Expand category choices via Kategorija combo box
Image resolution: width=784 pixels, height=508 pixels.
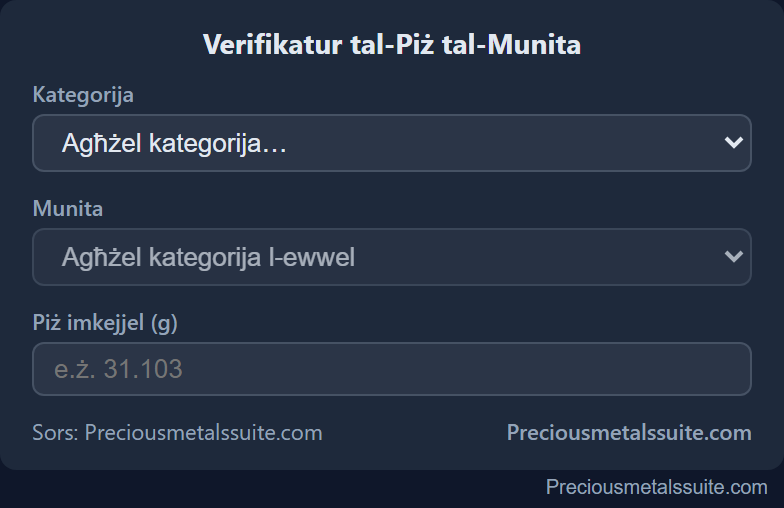coord(392,143)
